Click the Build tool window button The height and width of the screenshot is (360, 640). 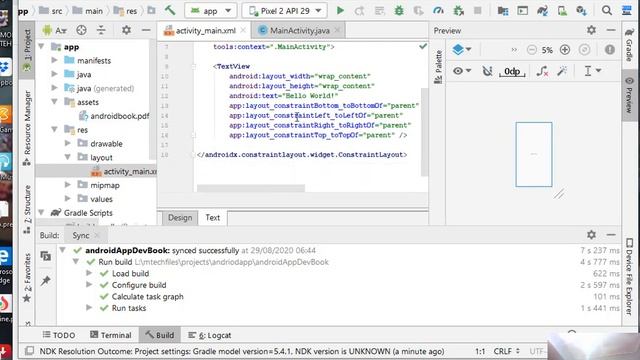[160, 335]
